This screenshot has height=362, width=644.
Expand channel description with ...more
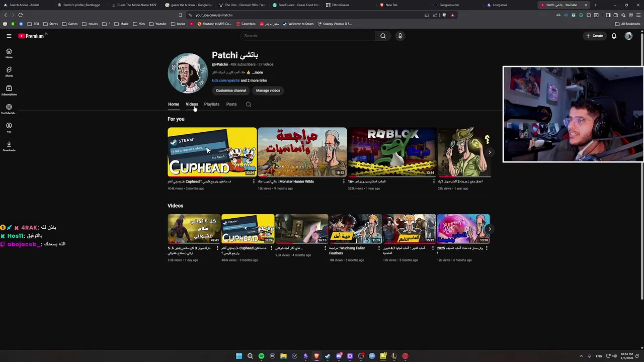pos(257,72)
